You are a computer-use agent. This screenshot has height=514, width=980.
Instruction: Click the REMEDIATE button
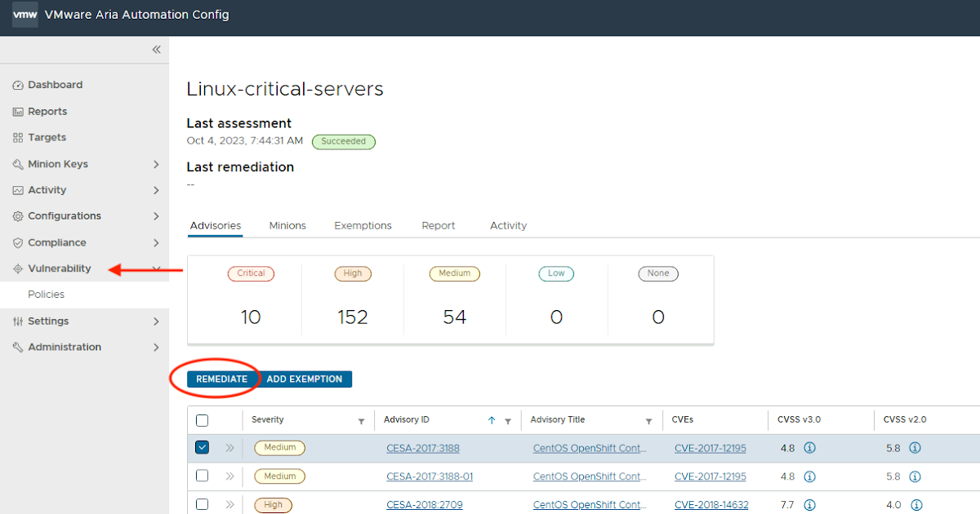(221, 379)
